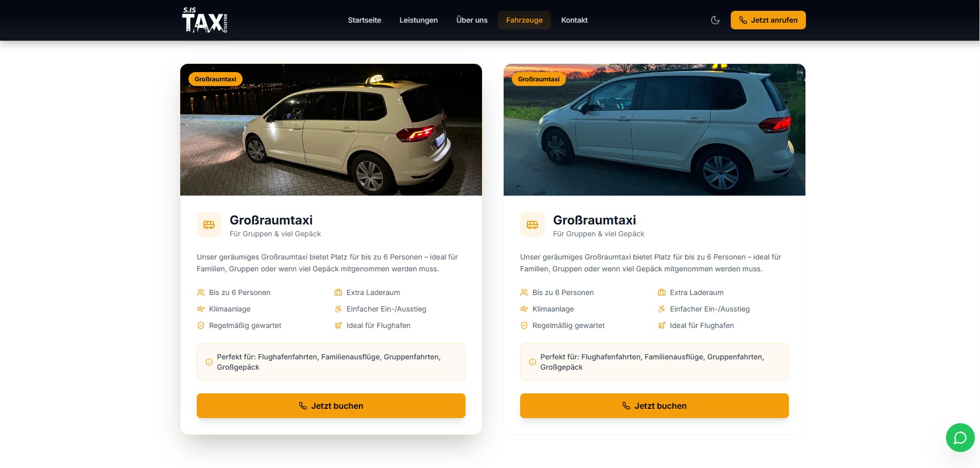Open the green chat bubble widget
The height and width of the screenshot is (468, 980).
pyautogui.click(x=960, y=438)
